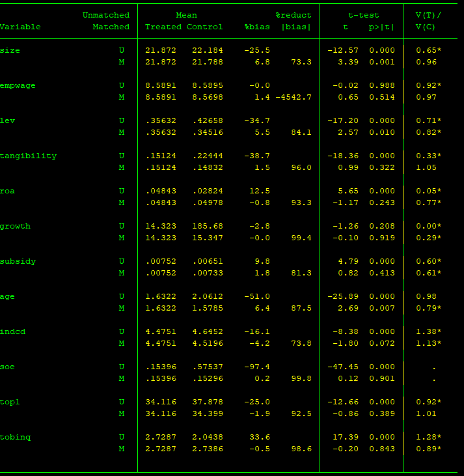Click the 't-test' header text
The height and width of the screenshot is (476, 464).
coord(364,15)
